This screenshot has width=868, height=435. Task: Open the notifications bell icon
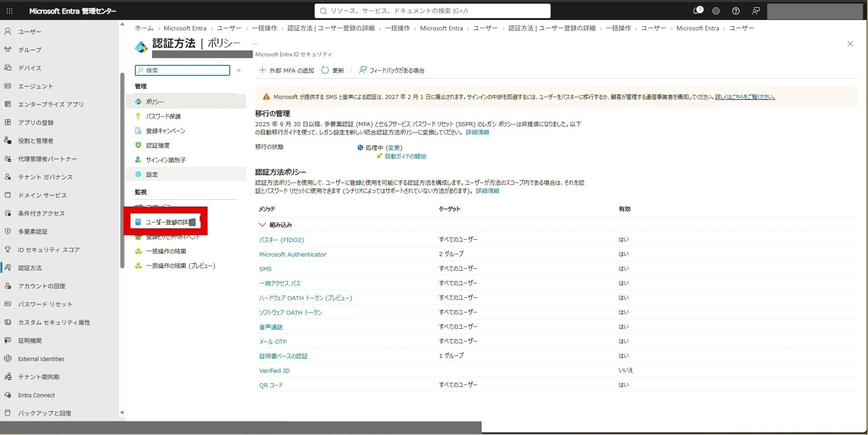click(x=697, y=10)
